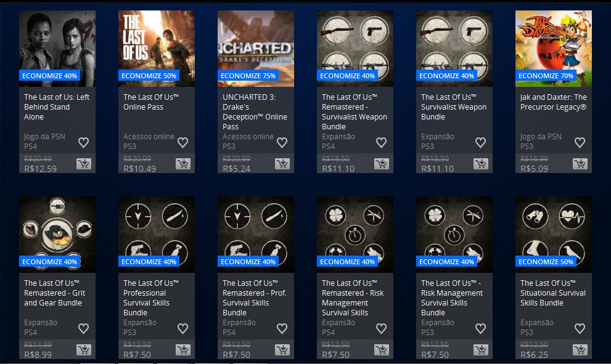Open Remastered - Survivalist Weapon Bundle title link
Viewport: 611px width, 364px height.
355,111
